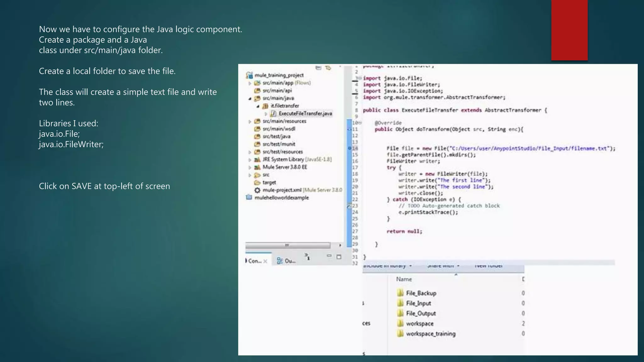The image size is (644, 362).
Task: Select the workspace_training folder name
Action: pos(430,334)
